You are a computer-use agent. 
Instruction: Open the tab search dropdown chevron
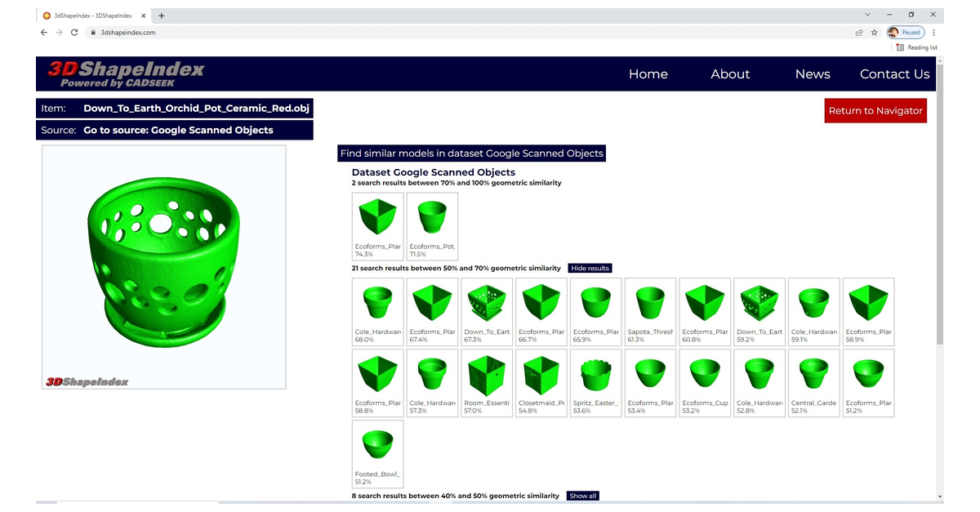(x=866, y=15)
